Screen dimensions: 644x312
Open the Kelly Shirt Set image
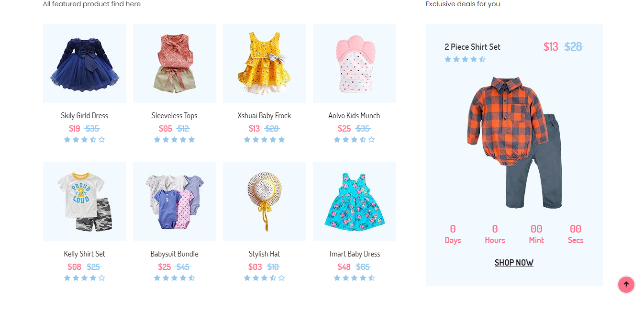coord(85,201)
